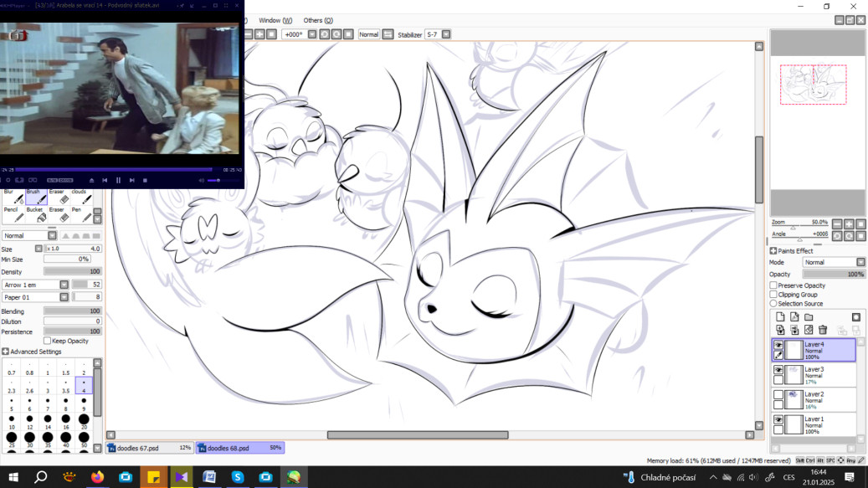Adjust KMPlayer video seek bar
The image size is (868, 488).
[x=119, y=170]
